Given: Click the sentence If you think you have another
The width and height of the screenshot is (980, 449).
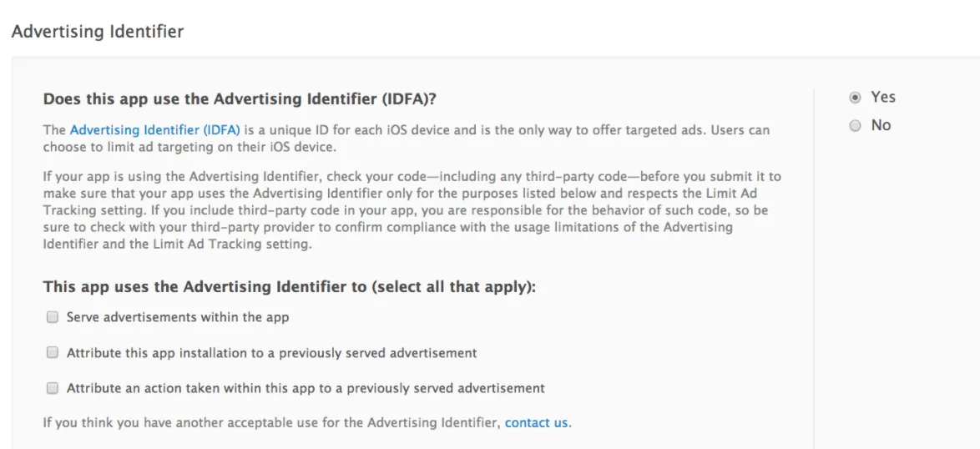Looking at the screenshot, I should (272, 423).
